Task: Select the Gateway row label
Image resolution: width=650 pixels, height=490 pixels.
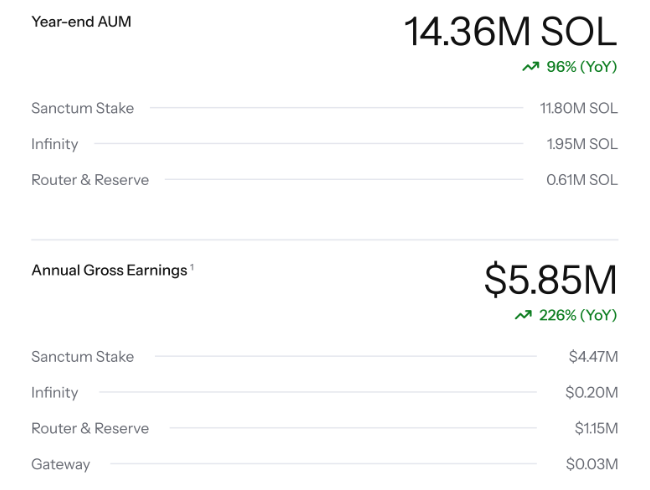Action: (60, 464)
